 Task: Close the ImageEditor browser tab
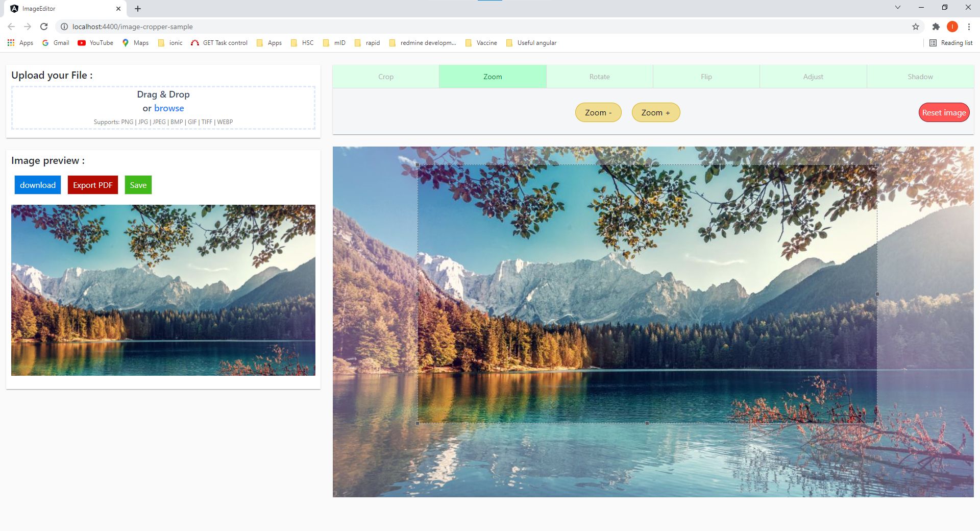pyautogui.click(x=118, y=9)
